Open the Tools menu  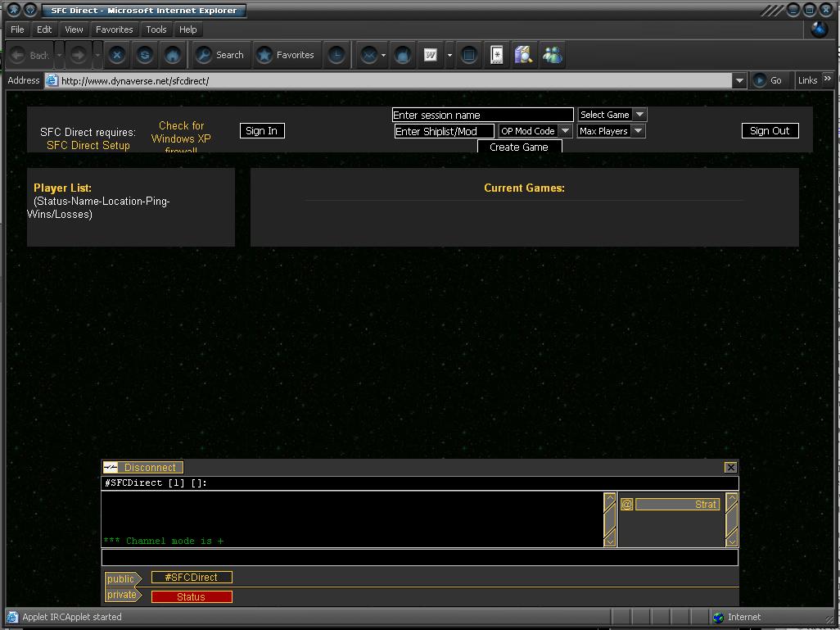[x=156, y=29]
